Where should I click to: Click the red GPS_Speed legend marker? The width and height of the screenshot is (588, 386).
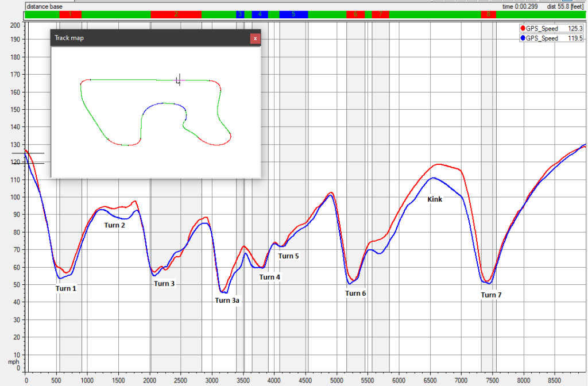523,28
